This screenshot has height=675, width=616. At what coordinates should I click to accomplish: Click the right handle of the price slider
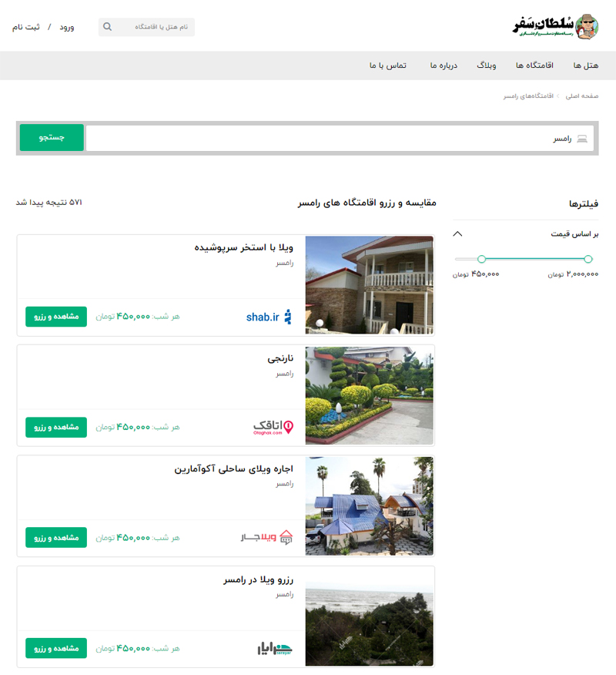coord(587,260)
